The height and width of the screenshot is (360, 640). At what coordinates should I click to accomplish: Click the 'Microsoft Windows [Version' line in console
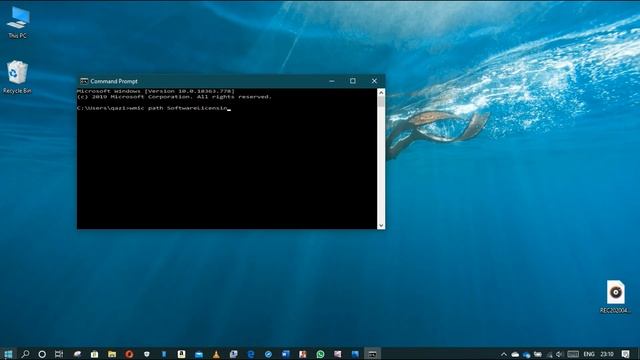tap(156, 91)
